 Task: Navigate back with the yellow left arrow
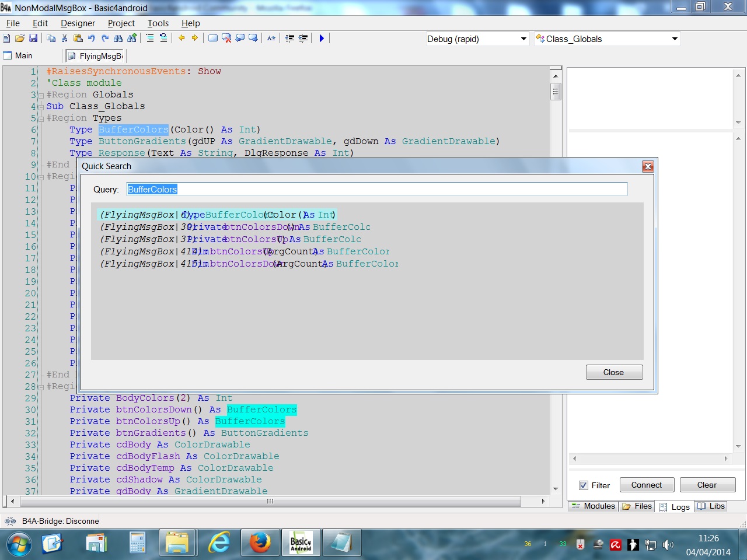(181, 38)
